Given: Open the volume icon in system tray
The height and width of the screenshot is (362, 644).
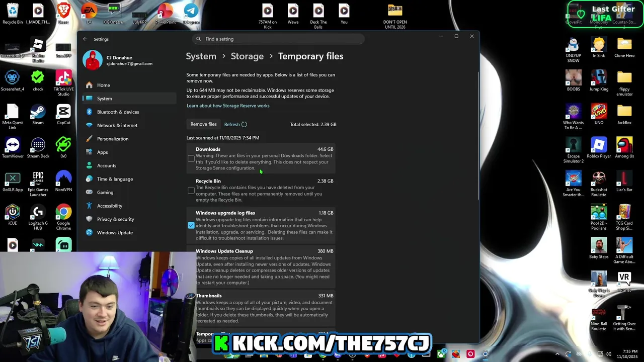Looking at the screenshot, I should tap(608, 354).
